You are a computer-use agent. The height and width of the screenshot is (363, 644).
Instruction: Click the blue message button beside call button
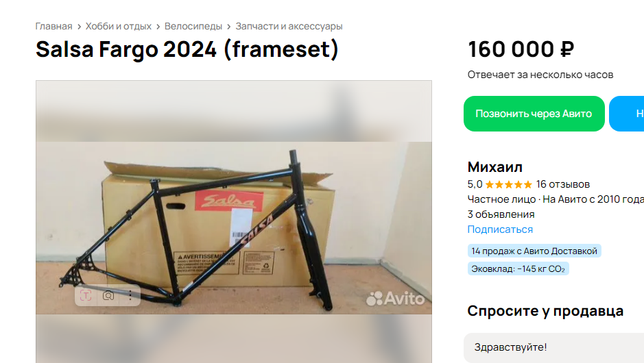point(627,114)
